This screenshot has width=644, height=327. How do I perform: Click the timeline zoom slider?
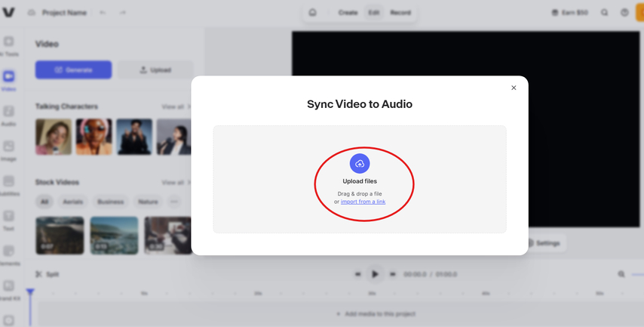click(x=637, y=274)
